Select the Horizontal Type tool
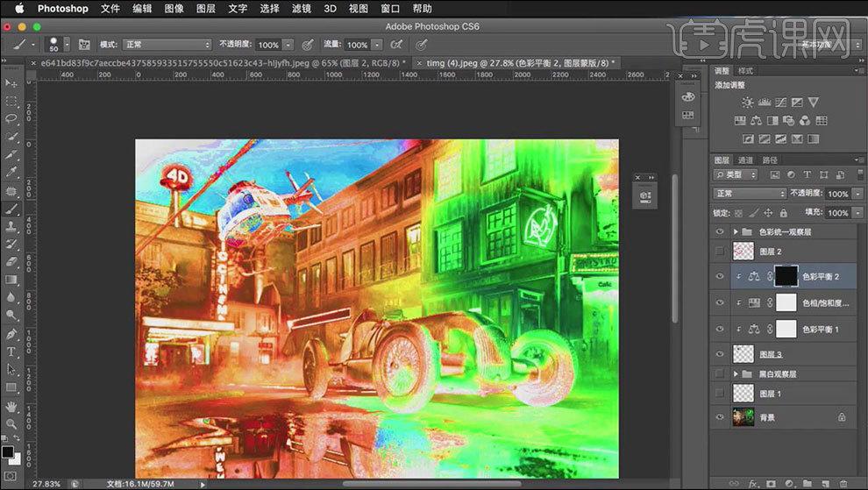Screen dimensions: 868x490 click(11, 352)
